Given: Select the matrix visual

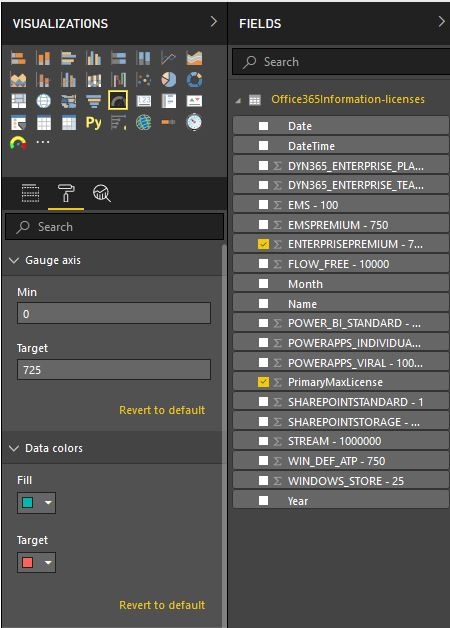Looking at the screenshot, I should (x=68, y=123).
